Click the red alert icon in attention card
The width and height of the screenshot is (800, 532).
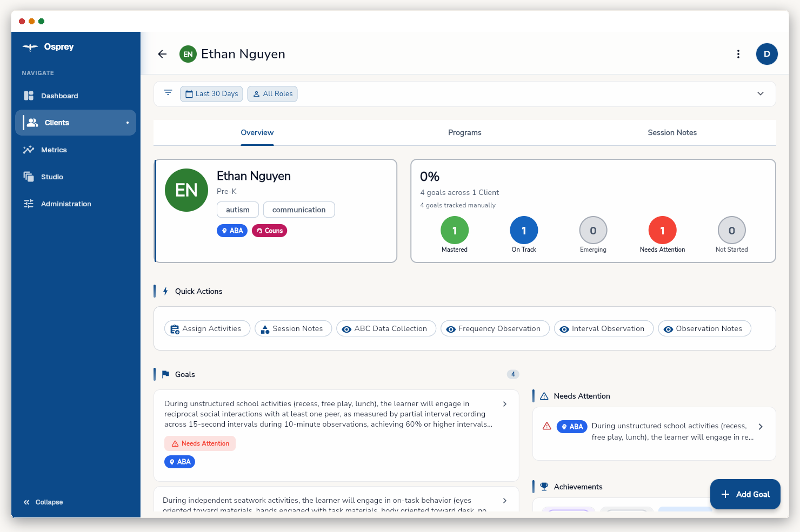point(547,426)
